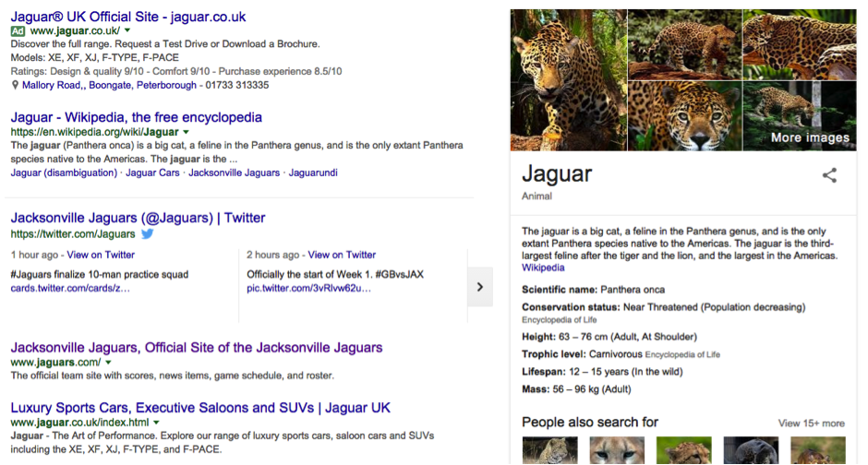Click next arrow on the tweets carousel

[x=480, y=287]
